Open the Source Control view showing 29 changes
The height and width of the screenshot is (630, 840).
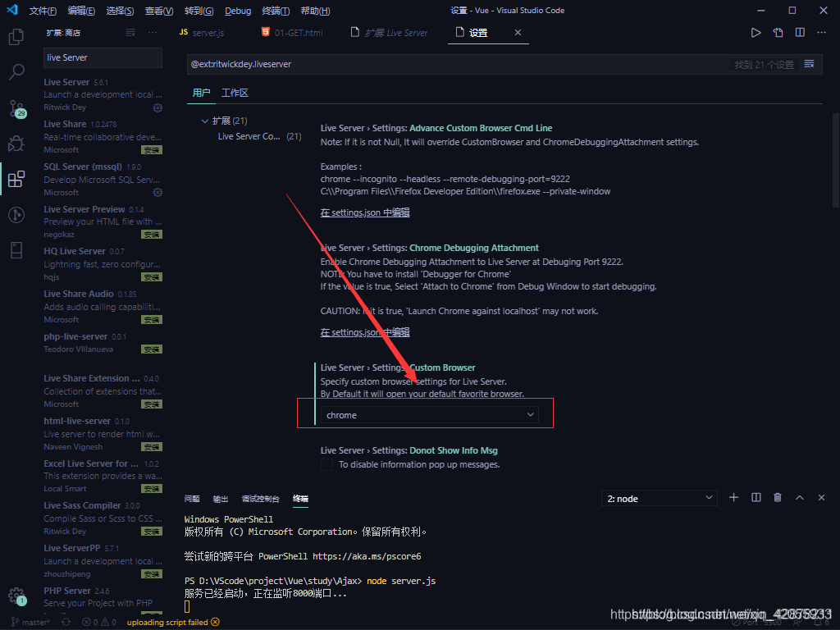(x=16, y=108)
